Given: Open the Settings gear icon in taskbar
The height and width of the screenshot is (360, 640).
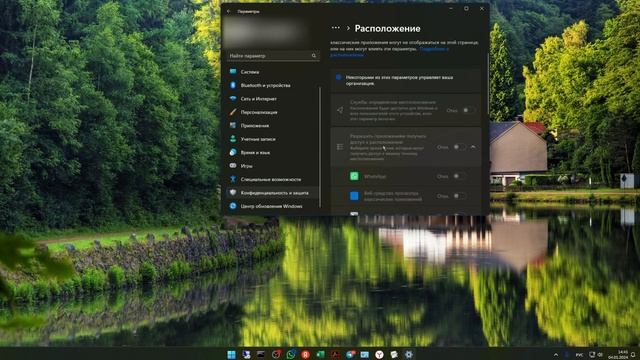Looking at the screenshot, I should 409,354.
